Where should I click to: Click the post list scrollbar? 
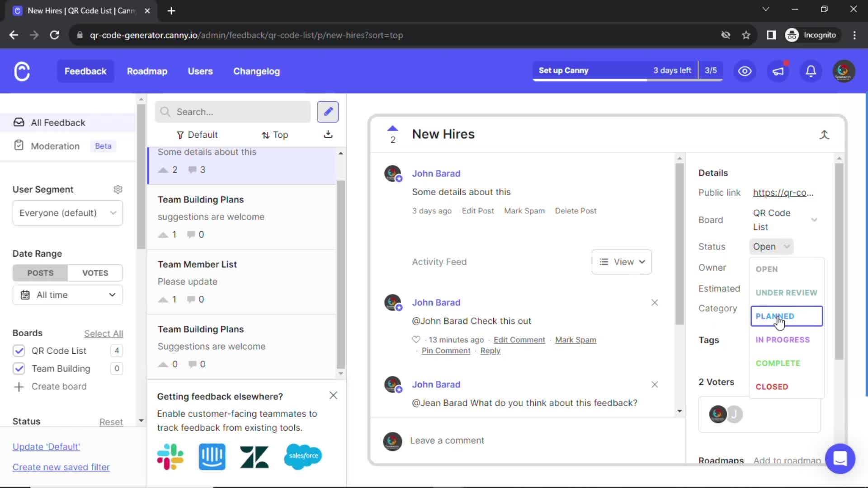pos(341,275)
